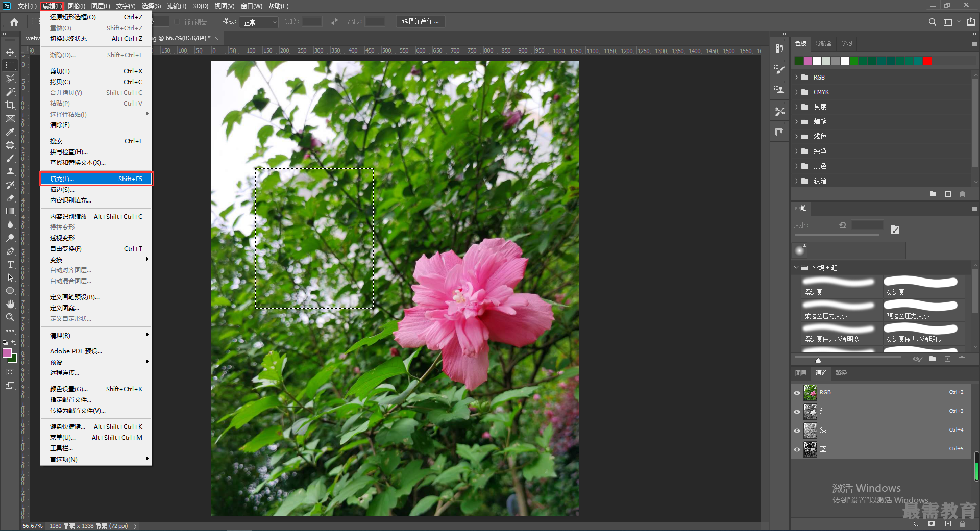Expand the 浅色 swatch folder
The width and height of the screenshot is (980, 531).
(x=796, y=137)
